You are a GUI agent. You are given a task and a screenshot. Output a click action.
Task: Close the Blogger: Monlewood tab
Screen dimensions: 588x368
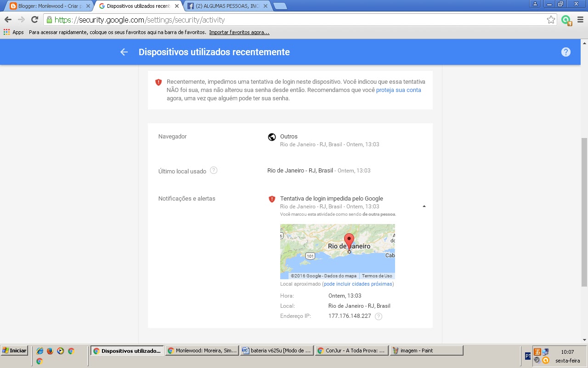87,6
